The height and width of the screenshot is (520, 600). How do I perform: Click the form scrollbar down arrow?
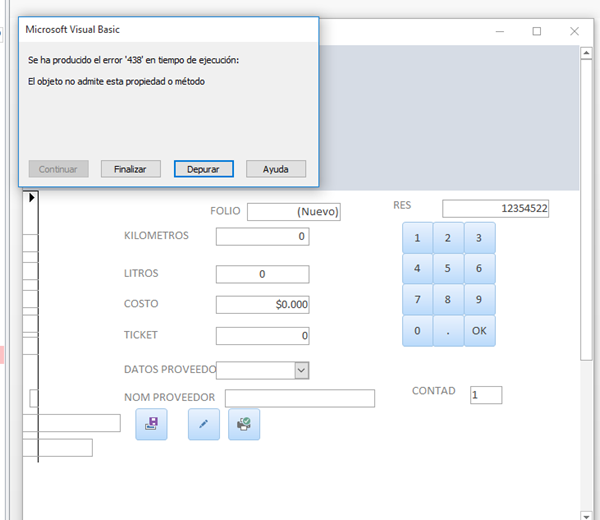(586, 515)
